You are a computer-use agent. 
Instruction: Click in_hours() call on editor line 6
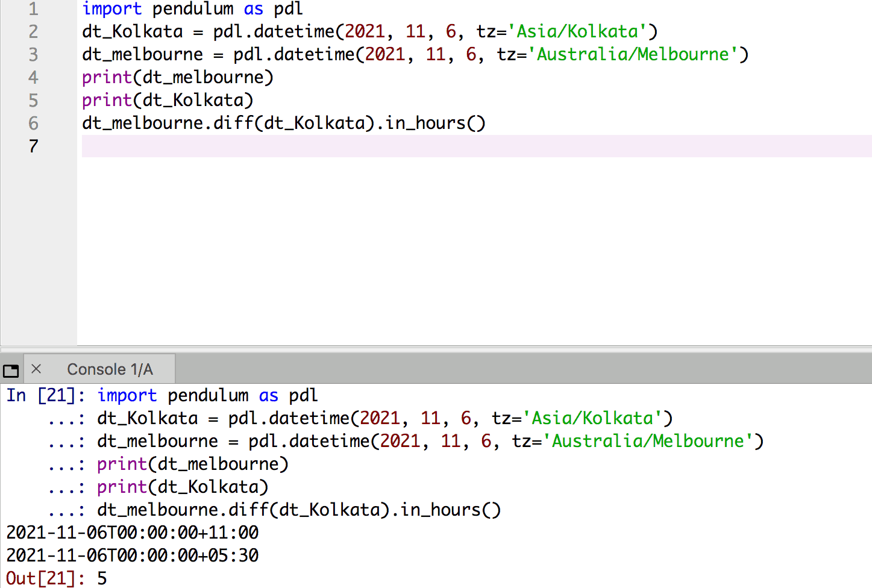[435, 123]
